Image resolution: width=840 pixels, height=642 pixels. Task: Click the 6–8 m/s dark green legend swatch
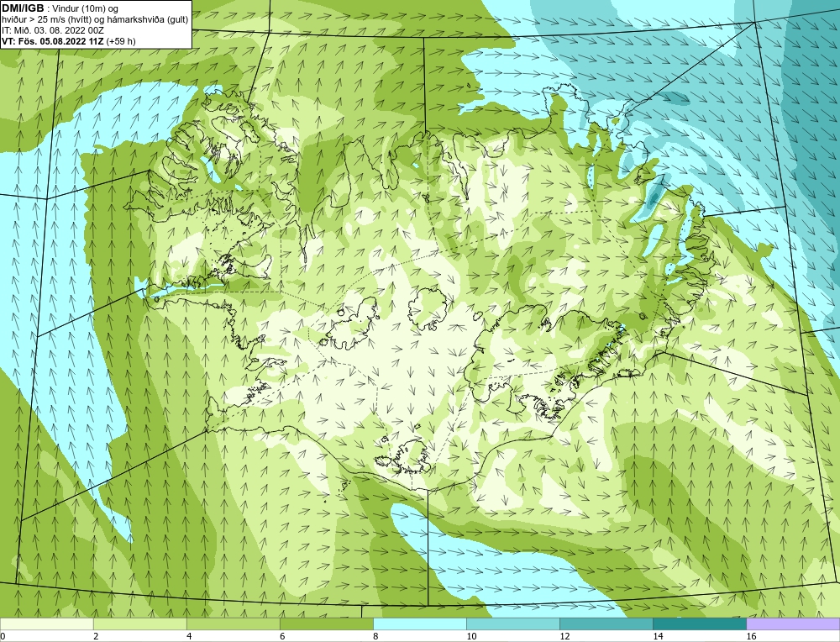click(x=326, y=624)
